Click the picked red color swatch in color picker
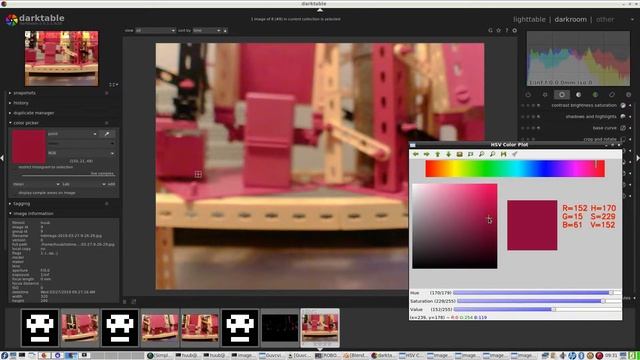 coord(29,147)
